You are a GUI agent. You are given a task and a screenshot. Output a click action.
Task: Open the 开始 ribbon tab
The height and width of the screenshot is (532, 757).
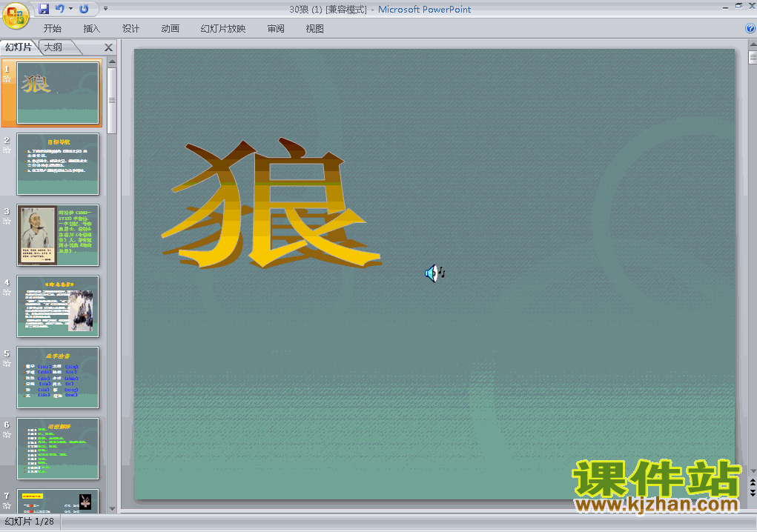point(52,28)
